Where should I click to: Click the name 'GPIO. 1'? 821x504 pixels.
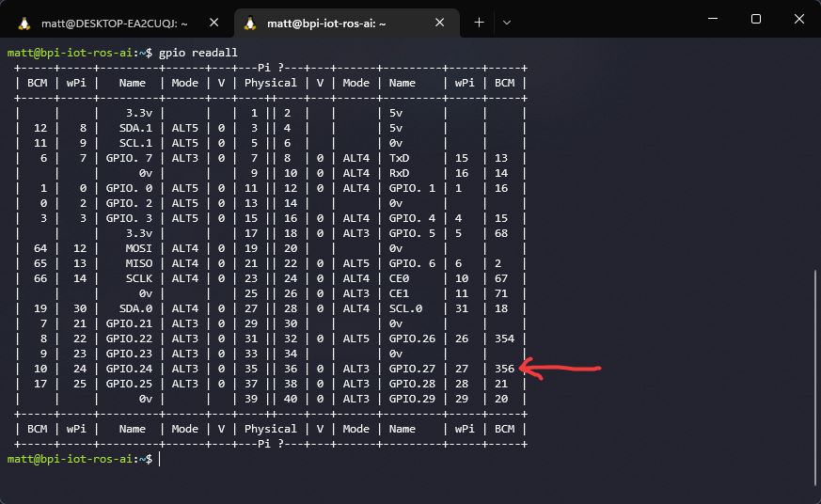point(412,188)
